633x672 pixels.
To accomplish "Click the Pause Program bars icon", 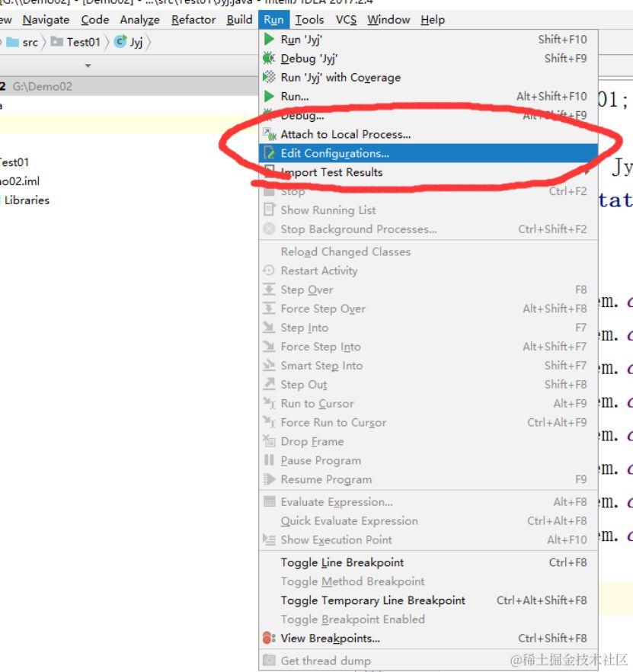I will (269, 460).
